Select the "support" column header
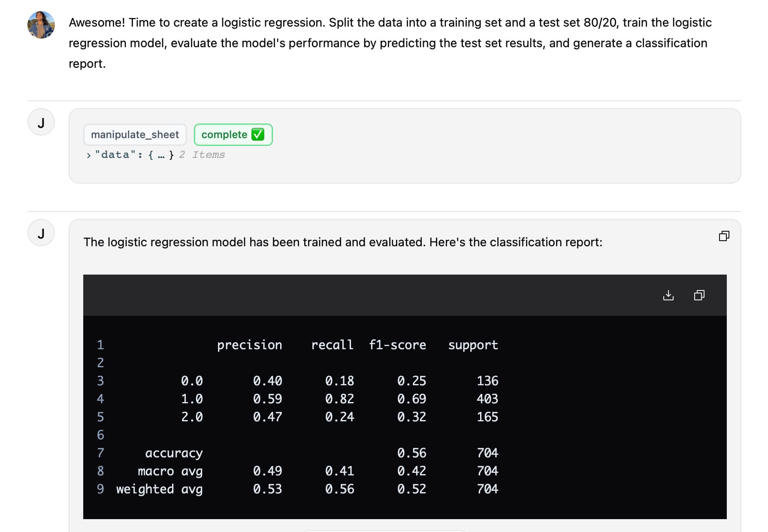768x532 pixels. 473,345
